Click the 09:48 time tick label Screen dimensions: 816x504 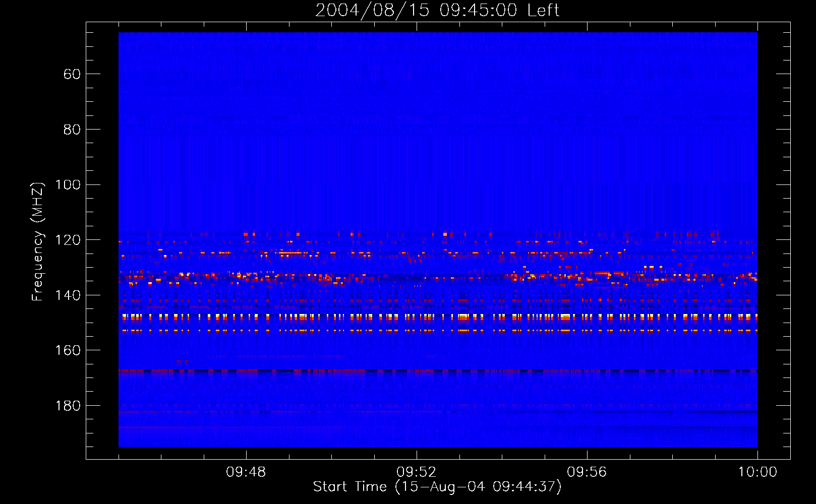pyautogui.click(x=246, y=472)
